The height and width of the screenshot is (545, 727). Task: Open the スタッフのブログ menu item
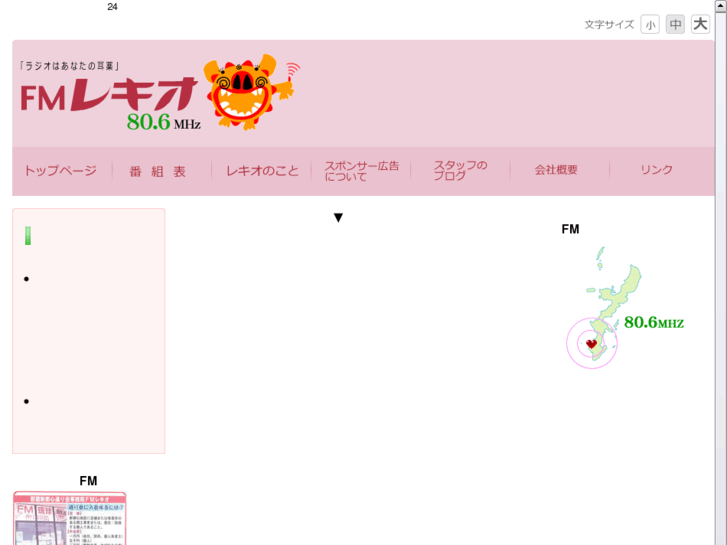(460, 171)
